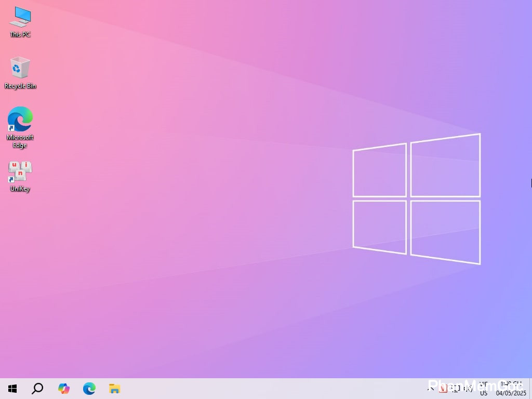The height and width of the screenshot is (399, 532).
Task: Open the network status tray icon
Action: pos(456,389)
